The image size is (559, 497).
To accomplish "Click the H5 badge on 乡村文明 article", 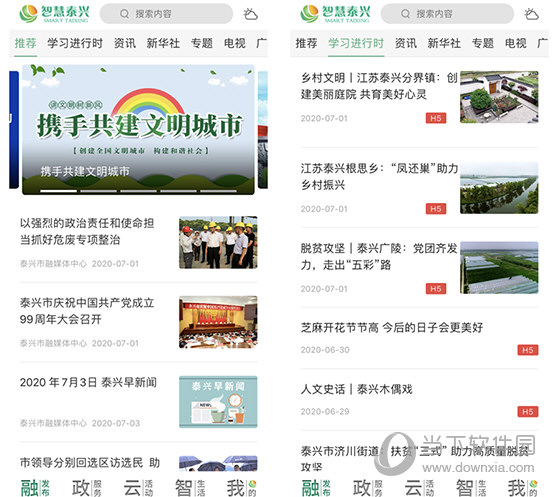I will click(x=436, y=118).
